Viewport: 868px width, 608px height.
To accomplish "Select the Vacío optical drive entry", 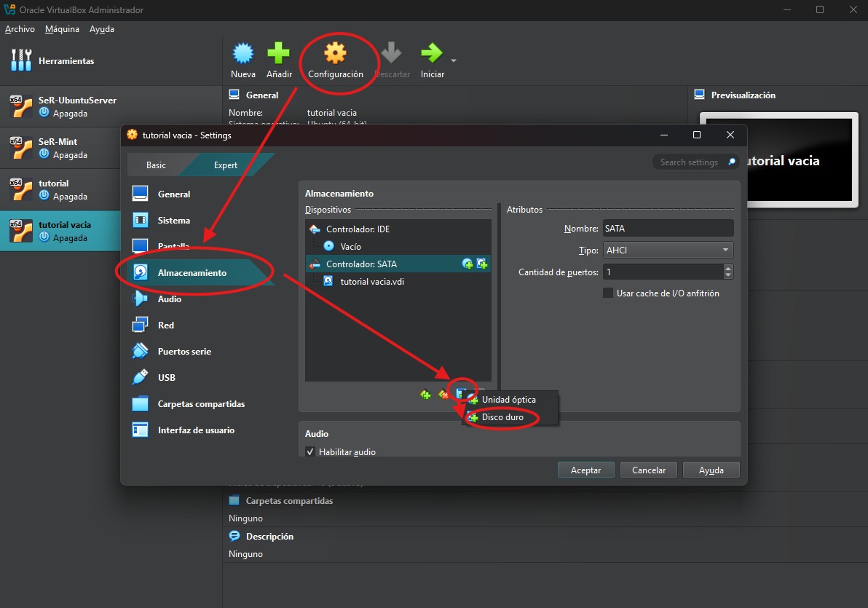I will coord(398,246).
